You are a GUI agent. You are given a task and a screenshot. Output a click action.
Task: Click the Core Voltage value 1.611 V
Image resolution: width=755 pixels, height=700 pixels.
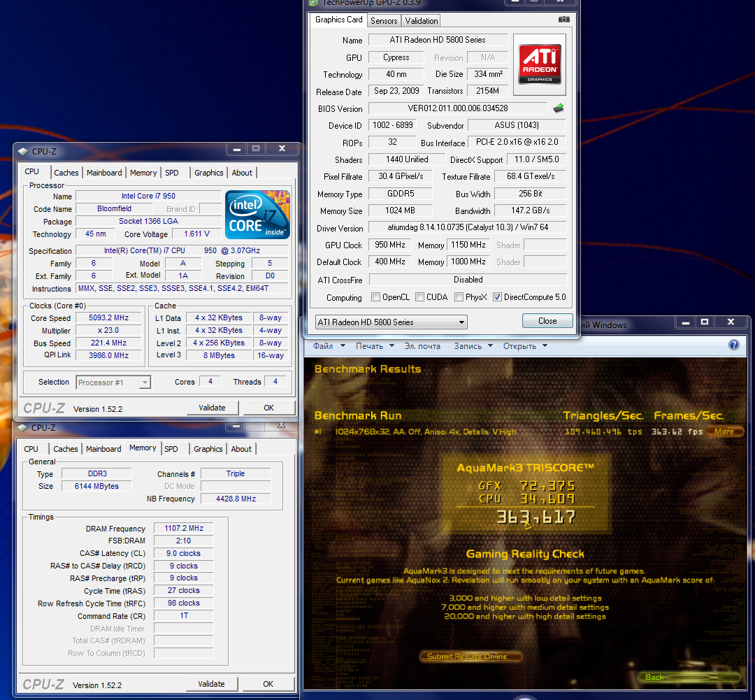[197, 234]
